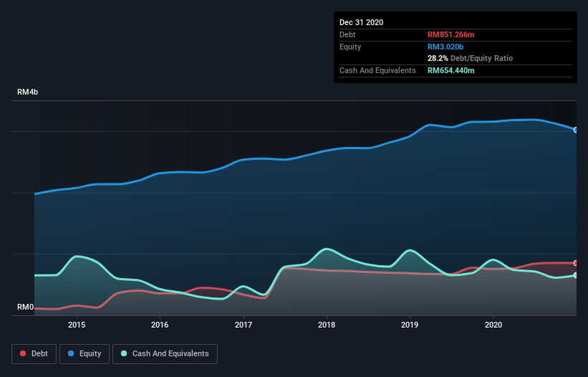Toggle the Debt series legend button
588x377 pixels.
tap(34, 354)
